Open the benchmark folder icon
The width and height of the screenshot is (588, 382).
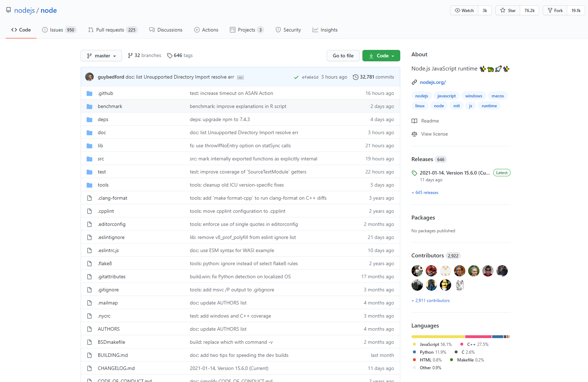[x=89, y=107]
